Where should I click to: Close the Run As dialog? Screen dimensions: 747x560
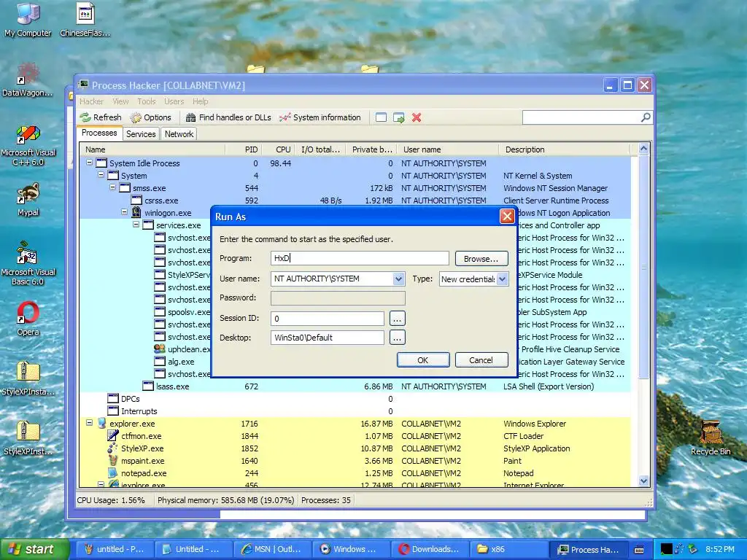(x=507, y=217)
